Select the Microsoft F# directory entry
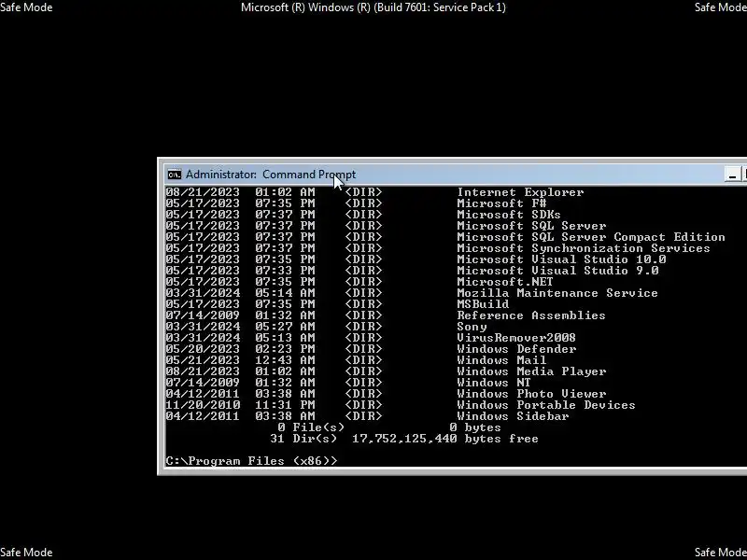747x560 pixels. 501,203
